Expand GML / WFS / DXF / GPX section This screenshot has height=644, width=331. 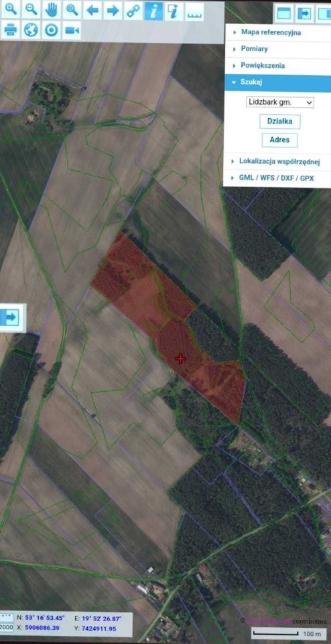(278, 178)
